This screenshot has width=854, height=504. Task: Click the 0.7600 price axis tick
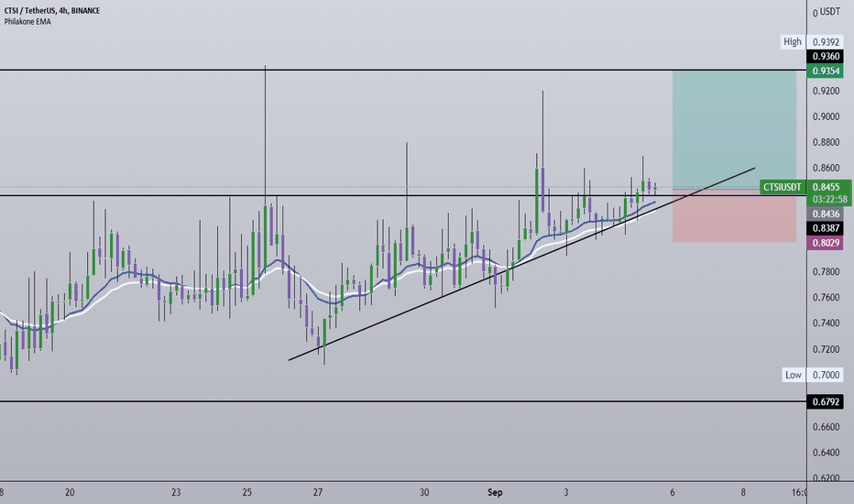826,298
